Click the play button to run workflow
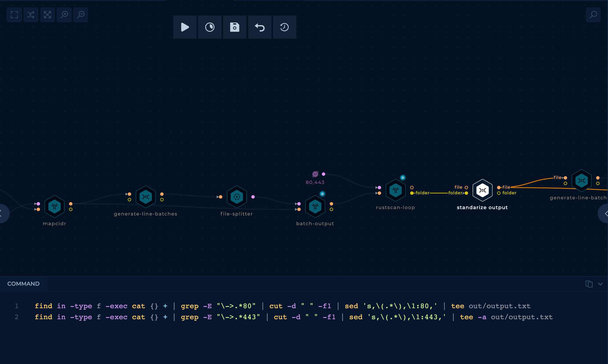The image size is (608, 364). tap(185, 27)
